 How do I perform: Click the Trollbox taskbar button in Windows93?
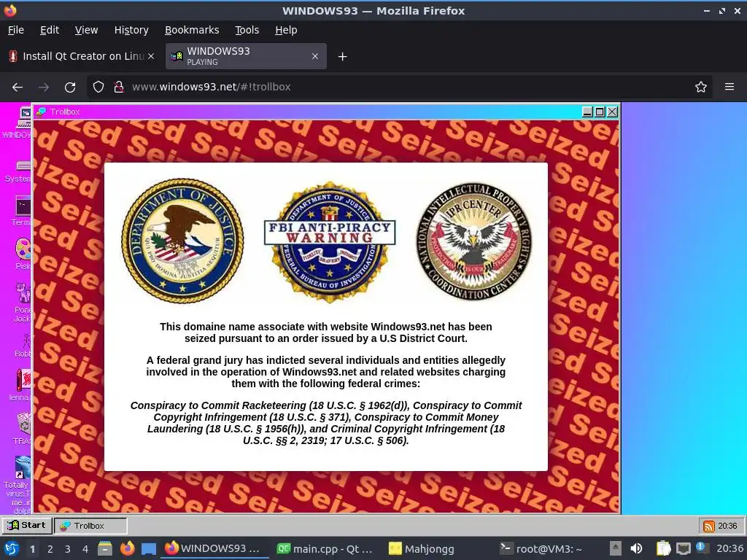click(x=90, y=526)
